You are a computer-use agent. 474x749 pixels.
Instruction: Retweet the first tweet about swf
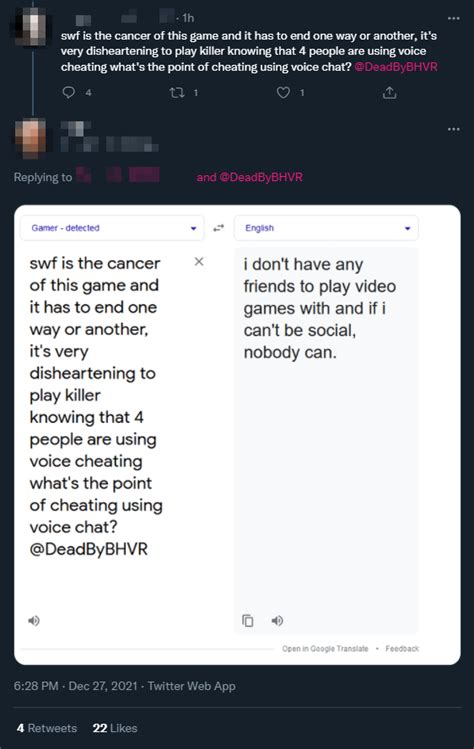point(177,92)
